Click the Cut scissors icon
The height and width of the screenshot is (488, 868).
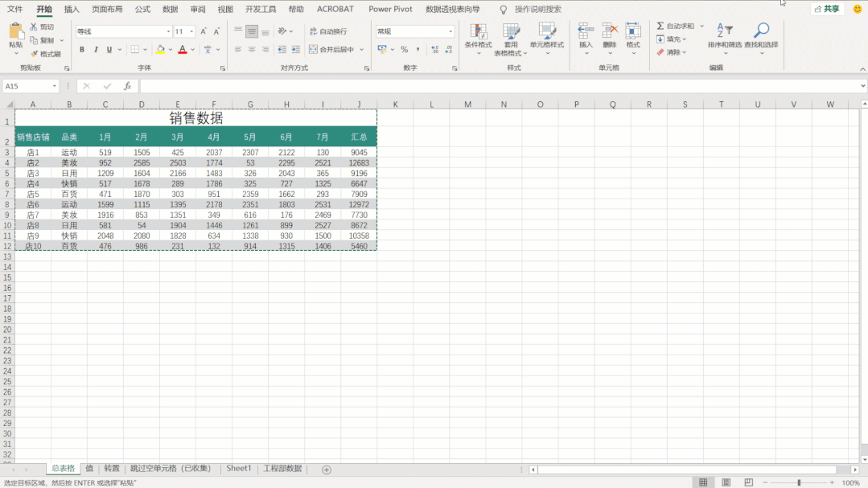point(34,27)
